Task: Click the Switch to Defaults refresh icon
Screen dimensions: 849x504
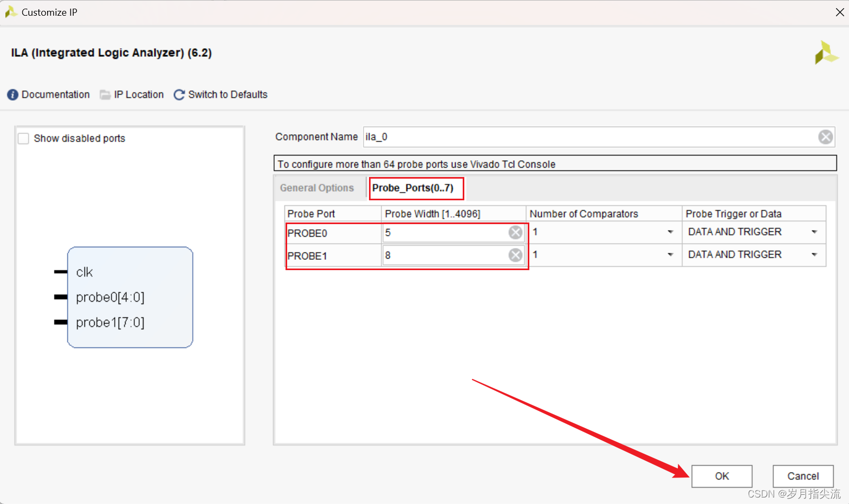Action: 179,95
